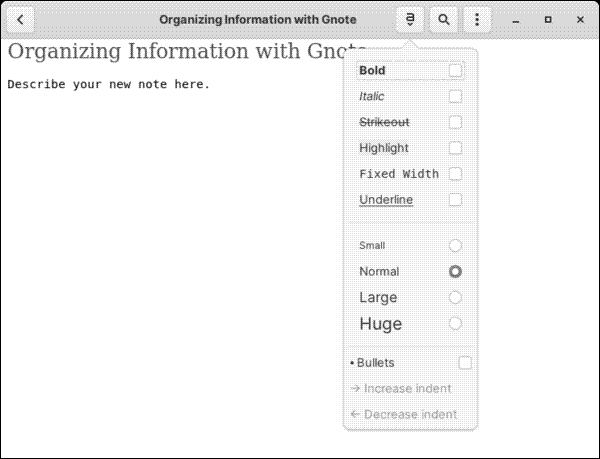
Task: Click the window title in the header bar
Action: tap(258, 20)
